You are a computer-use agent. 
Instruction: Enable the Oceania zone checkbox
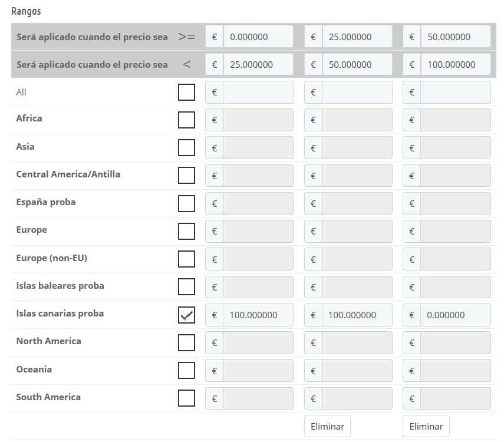pyautogui.click(x=186, y=371)
